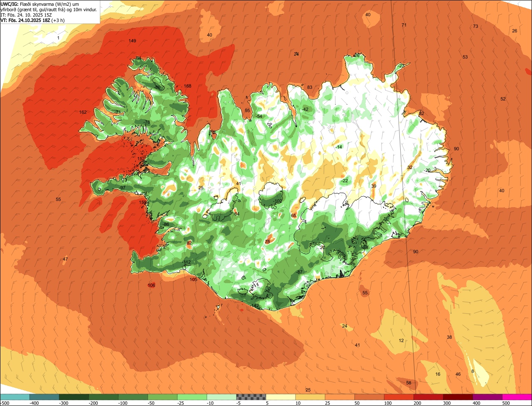Click the '152' value over Breiðafjörður bay
532x406 pixels.
click(141, 159)
